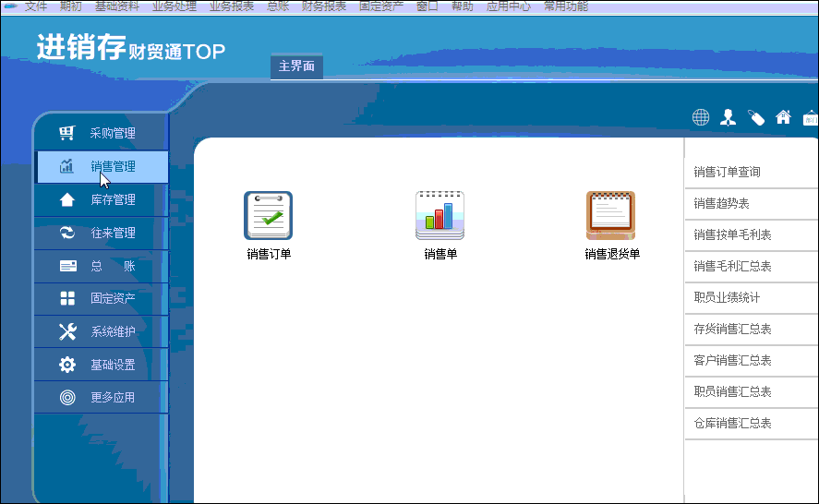Open the 文件 menu
The image size is (819, 504).
pos(35,6)
